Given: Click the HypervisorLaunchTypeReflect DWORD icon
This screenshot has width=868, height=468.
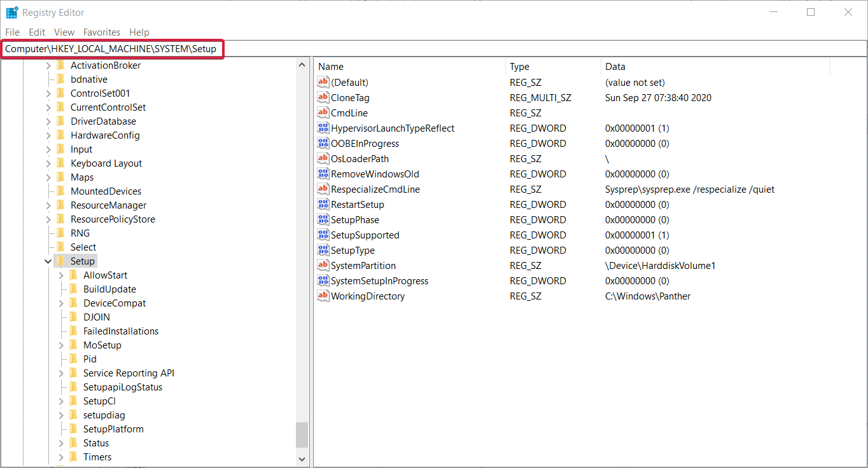Looking at the screenshot, I should (x=323, y=128).
